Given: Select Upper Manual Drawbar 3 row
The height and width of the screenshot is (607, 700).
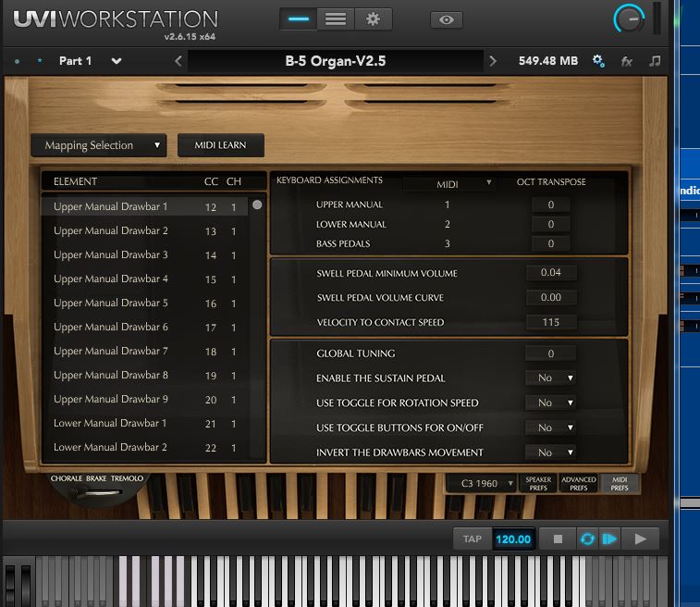Looking at the screenshot, I should point(144,255).
